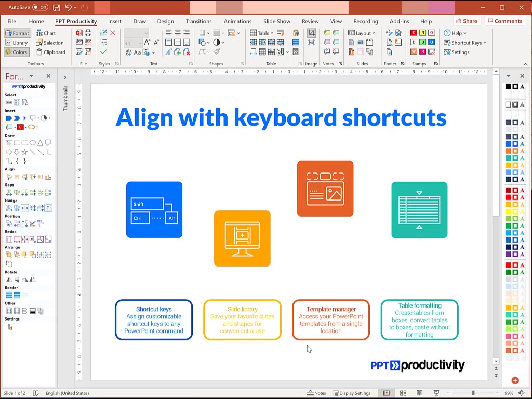Screen dimensions: 532x399
Task: Open the Help dropdown in ribbon group
Action: pyautogui.click(x=455, y=33)
